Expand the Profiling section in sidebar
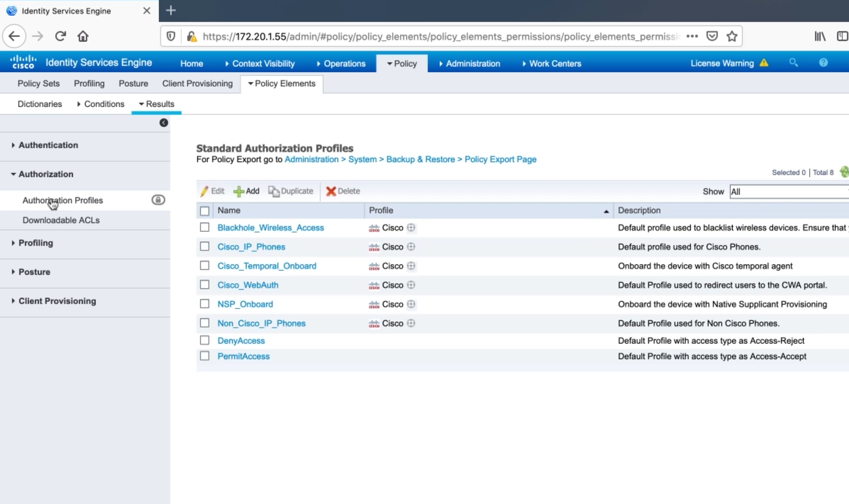Image resolution: width=849 pixels, height=504 pixels. 32,243
